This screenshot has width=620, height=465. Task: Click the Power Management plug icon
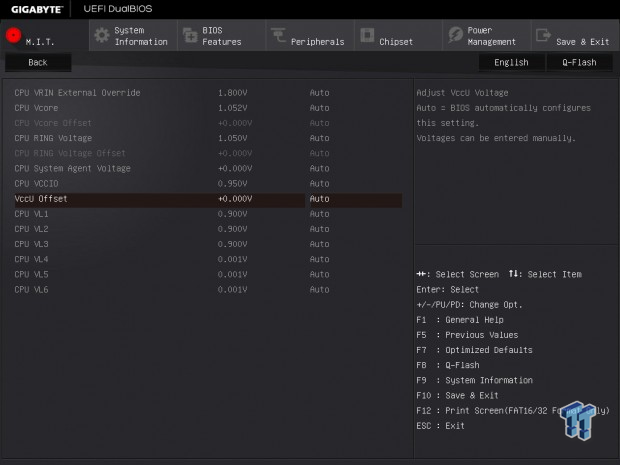click(x=456, y=35)
